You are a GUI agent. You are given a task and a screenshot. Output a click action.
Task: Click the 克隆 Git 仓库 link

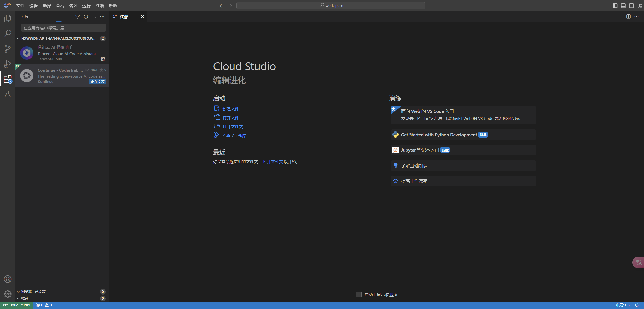point(235,136)
